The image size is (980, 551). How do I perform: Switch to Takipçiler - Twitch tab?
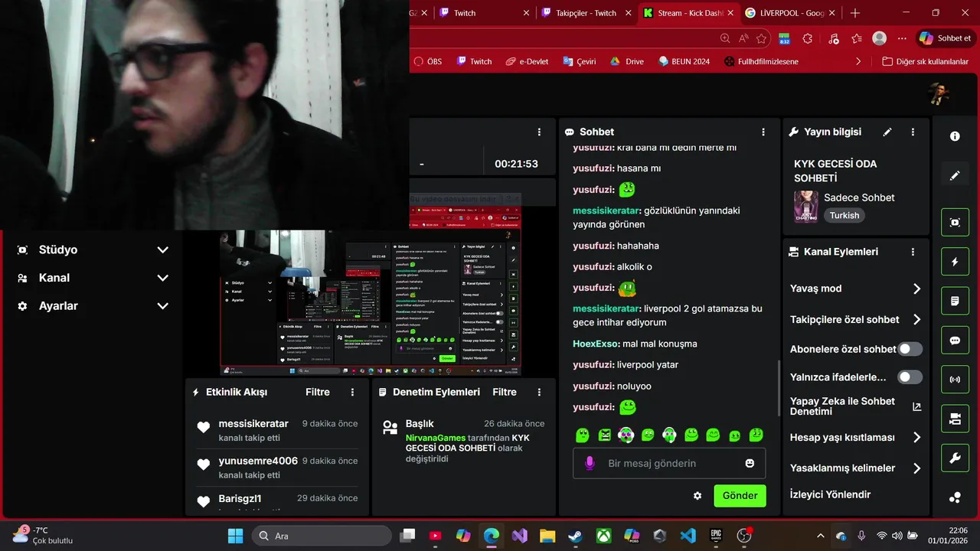click(588, 13)
